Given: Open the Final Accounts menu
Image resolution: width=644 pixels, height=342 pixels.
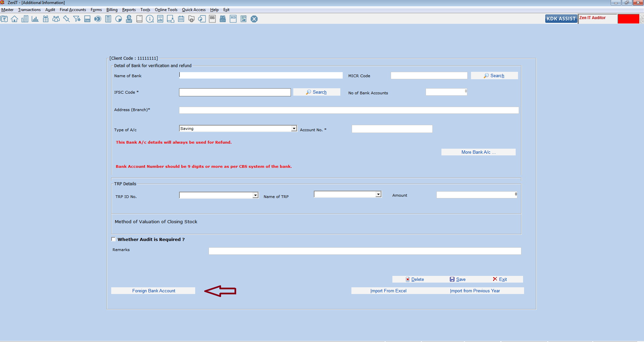Looking at the screenshot, I should click(73, 10).
